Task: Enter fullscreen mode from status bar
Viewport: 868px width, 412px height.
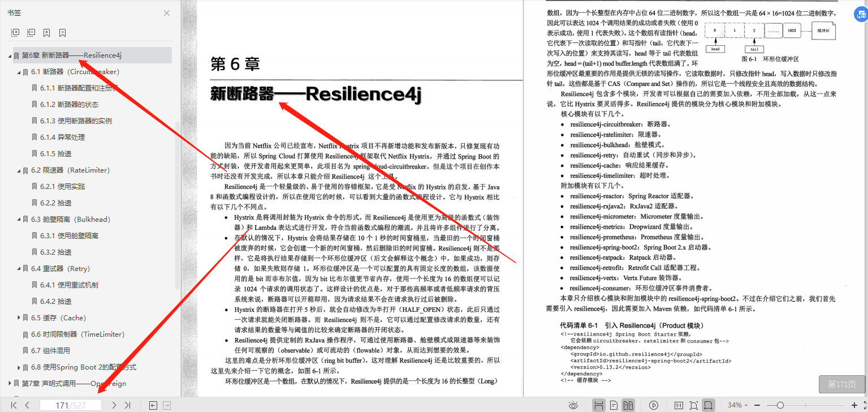Action: click(864, 405)
